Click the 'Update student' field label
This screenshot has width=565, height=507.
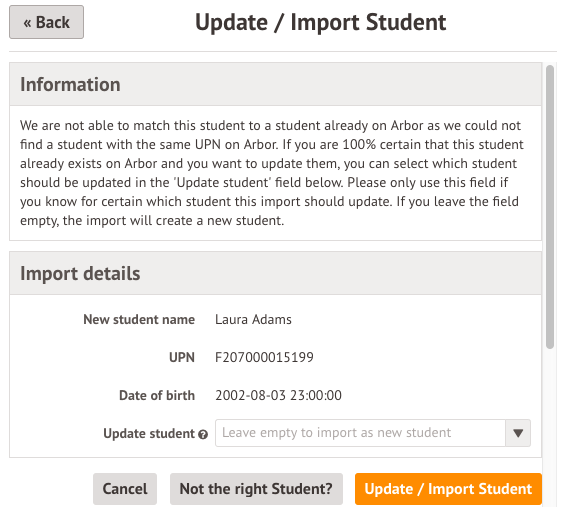149,433
